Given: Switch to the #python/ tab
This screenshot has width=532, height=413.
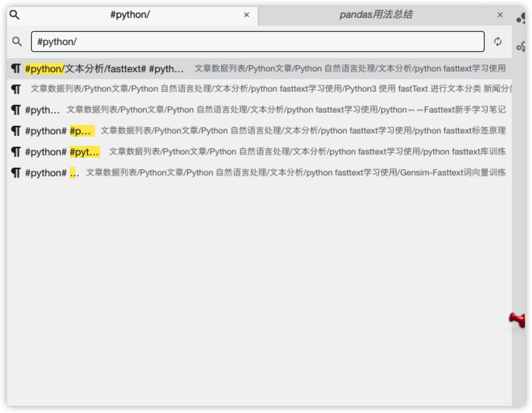Looking at the screenshot, I should click(x=132, y=16).
